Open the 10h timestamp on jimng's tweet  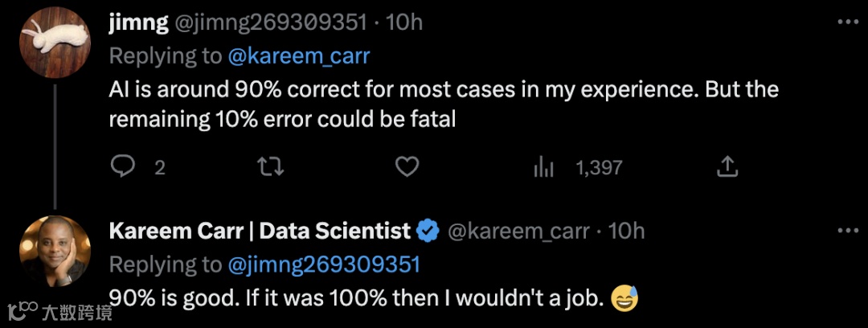403,23
